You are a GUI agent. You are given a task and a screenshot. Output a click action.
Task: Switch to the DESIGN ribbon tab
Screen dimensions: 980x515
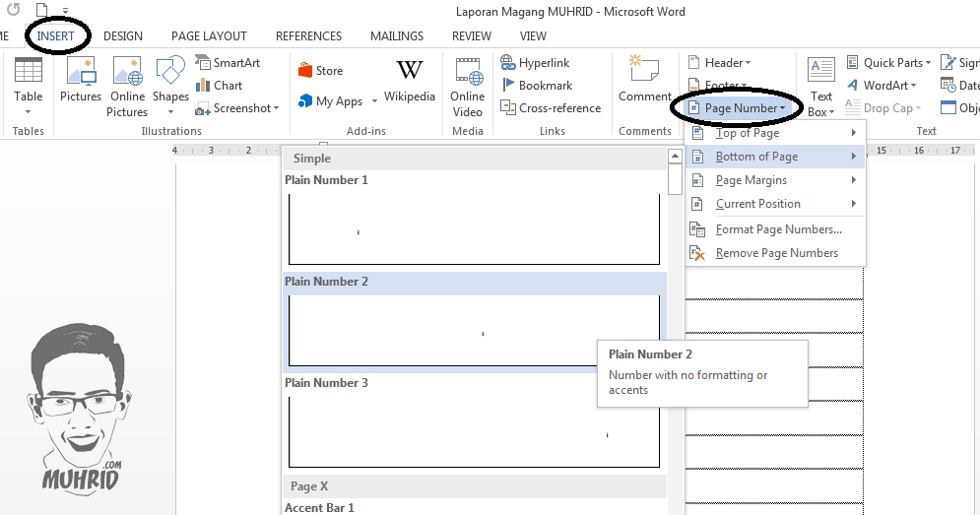coord(123,36)
